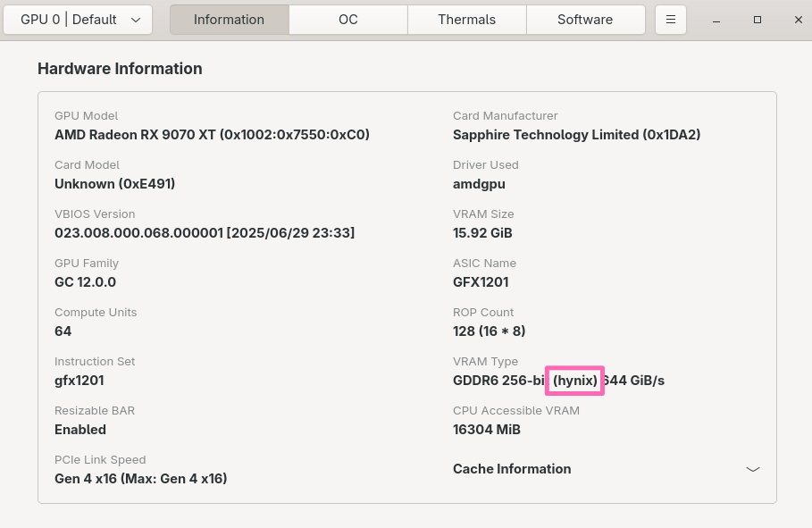Select the Information tab

click(229, 19)
